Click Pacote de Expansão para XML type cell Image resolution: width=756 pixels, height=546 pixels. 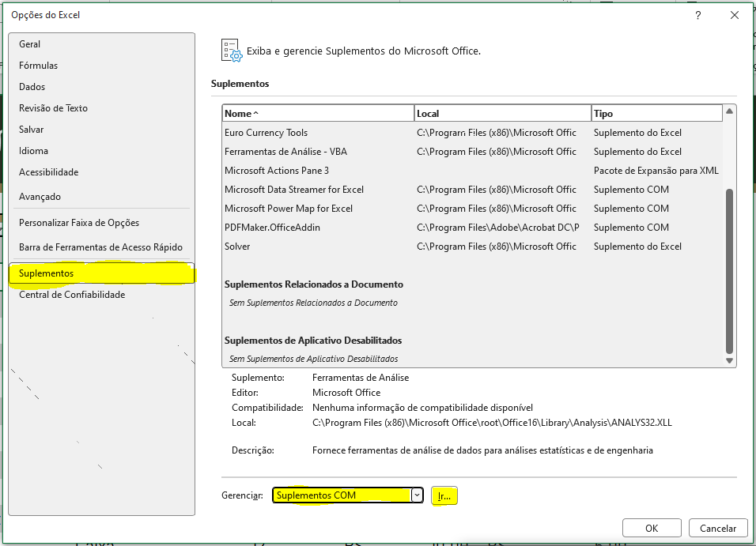point(656,171)
